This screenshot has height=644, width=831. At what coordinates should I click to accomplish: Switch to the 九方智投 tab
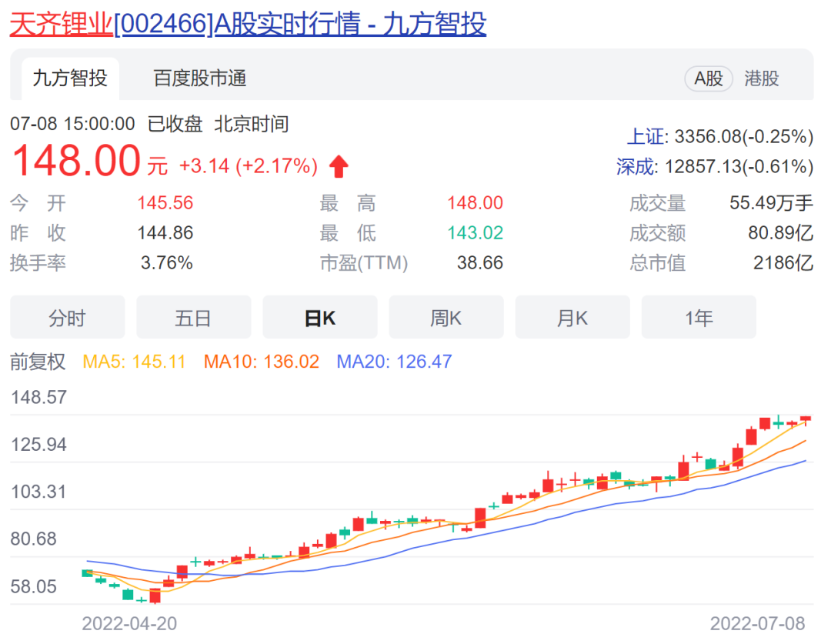click(70, 78)
